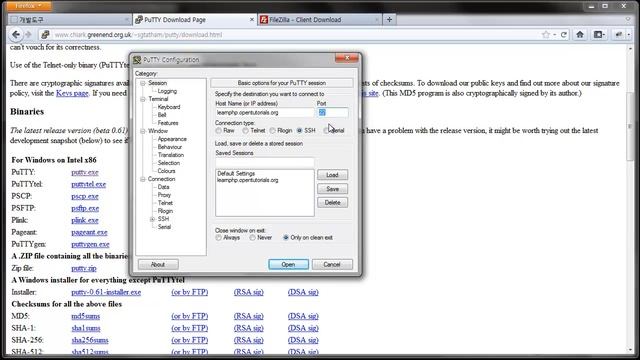
Task: Click the Delete session button
Action: [332, 202]
